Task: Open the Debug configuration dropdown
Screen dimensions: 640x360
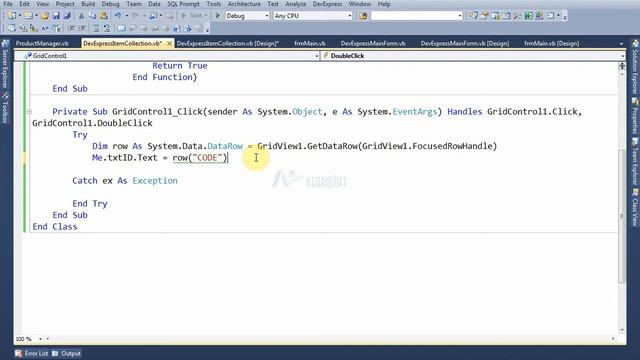Action: [267, 16]
